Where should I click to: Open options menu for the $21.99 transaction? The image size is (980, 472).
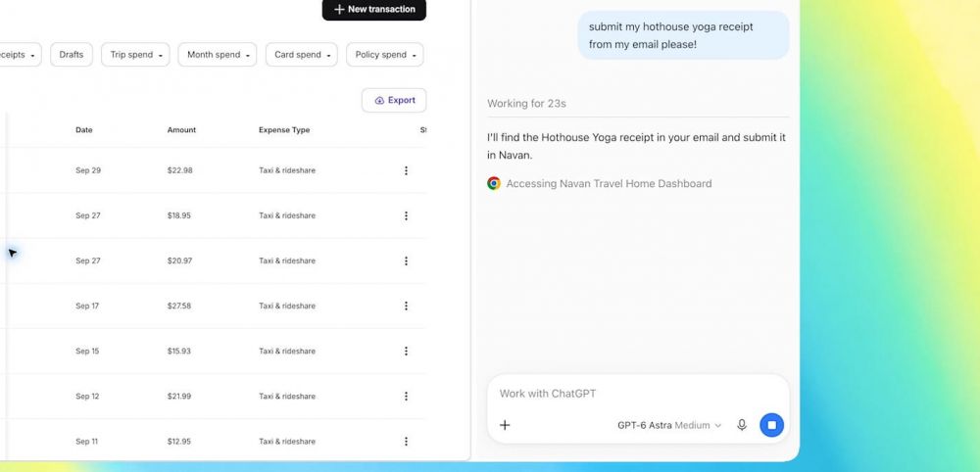pos(406,396)
